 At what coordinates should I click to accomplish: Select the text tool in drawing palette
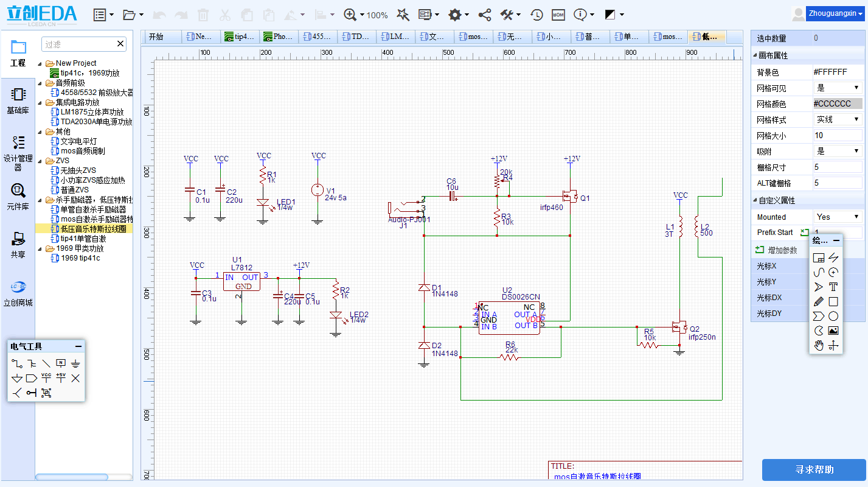tap(833, 287)
